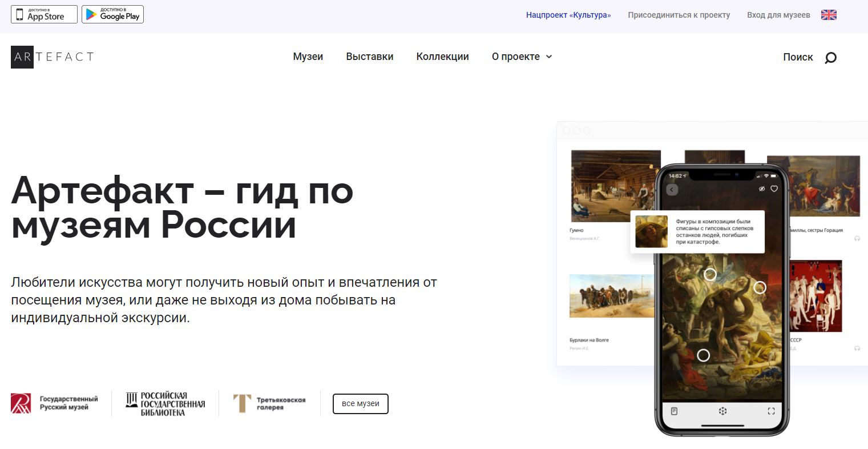Open the Google Play download badge

coord(112,14)
